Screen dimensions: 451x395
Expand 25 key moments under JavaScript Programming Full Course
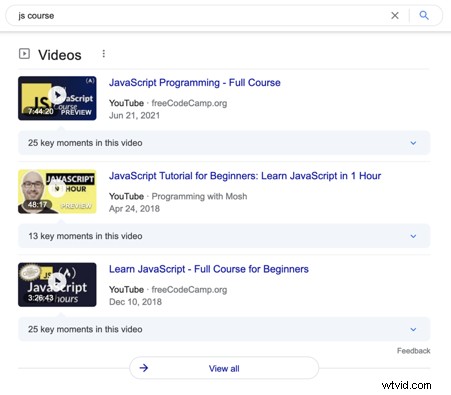224,143
